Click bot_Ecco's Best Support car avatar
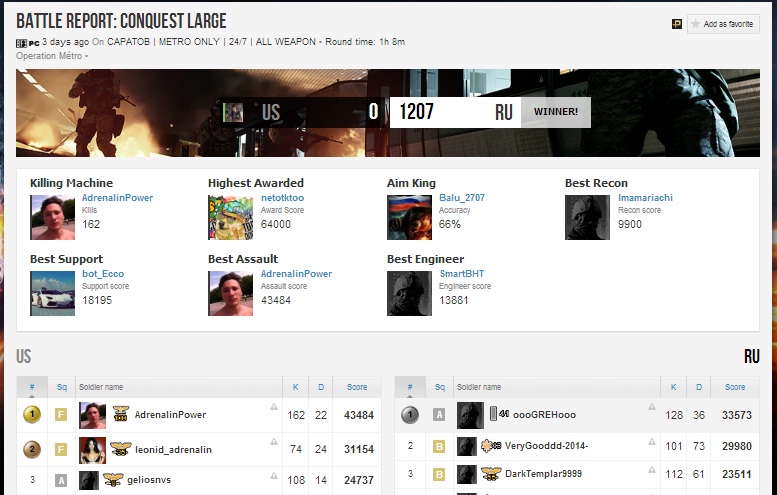777x495 pixels. (52, 293)
